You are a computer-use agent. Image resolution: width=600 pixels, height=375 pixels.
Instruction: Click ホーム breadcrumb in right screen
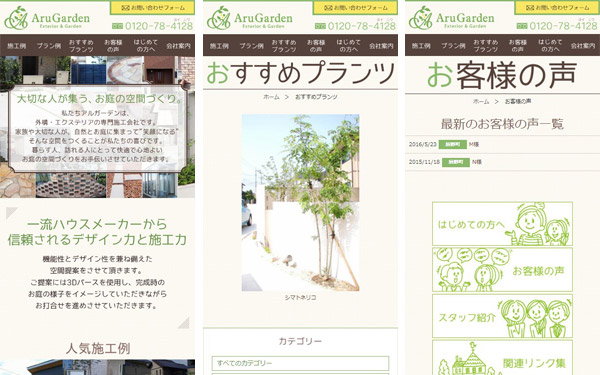[x=481, y=101]
